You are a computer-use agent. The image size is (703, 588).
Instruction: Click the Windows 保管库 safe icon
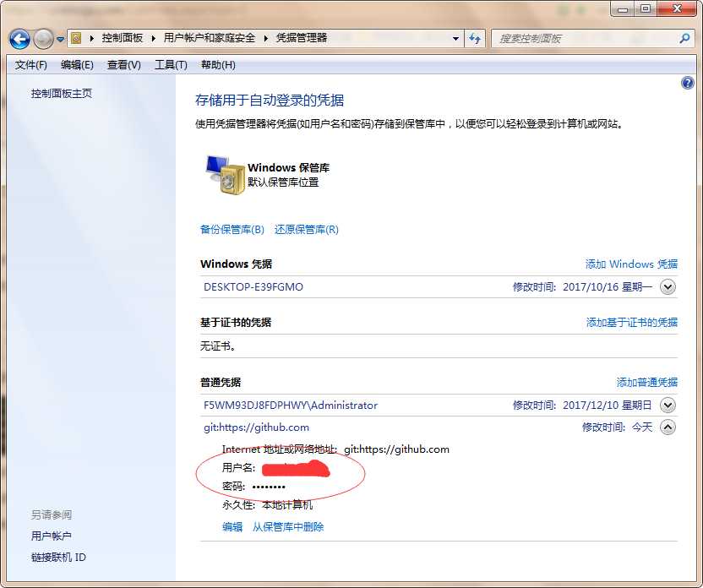(225, 175)
